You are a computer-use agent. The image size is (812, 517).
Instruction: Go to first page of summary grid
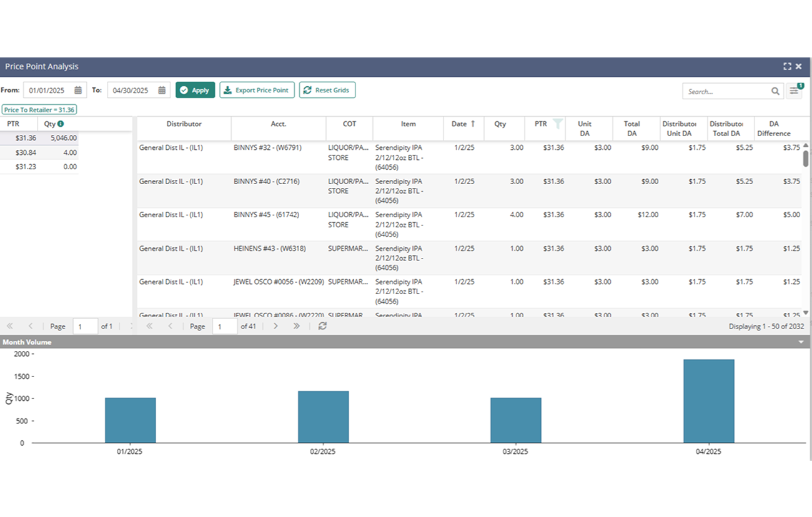click(9, 326)
